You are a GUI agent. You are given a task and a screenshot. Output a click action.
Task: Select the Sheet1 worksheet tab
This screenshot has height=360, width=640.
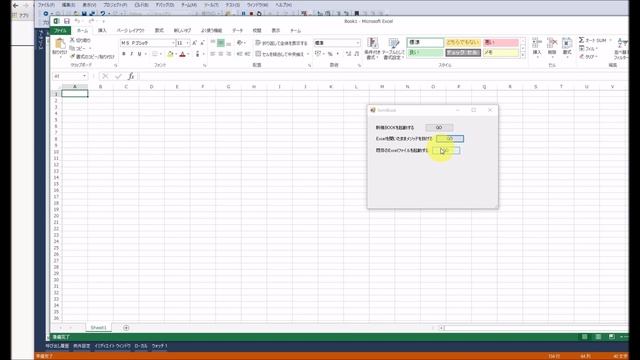click(98, 328)
